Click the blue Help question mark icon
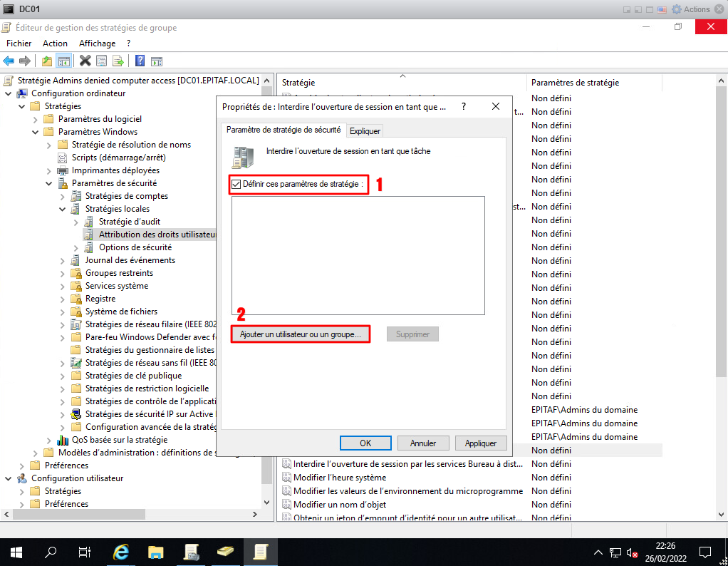 point(140,61)
